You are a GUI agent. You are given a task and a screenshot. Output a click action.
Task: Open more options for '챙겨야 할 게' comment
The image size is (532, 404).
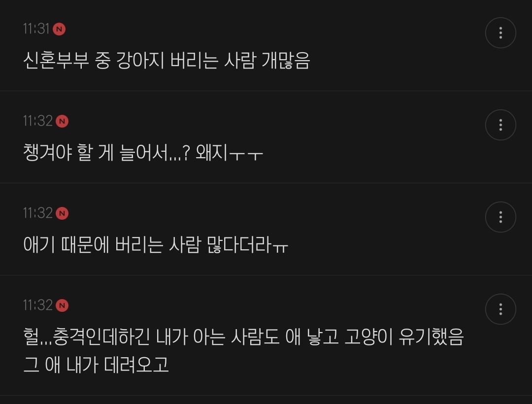[500, 125]
